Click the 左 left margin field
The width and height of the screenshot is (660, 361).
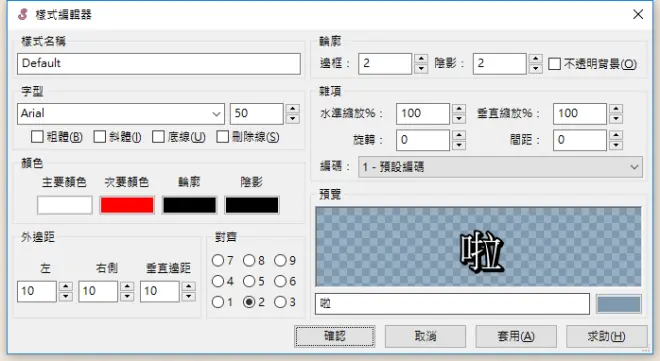point(37,292)
